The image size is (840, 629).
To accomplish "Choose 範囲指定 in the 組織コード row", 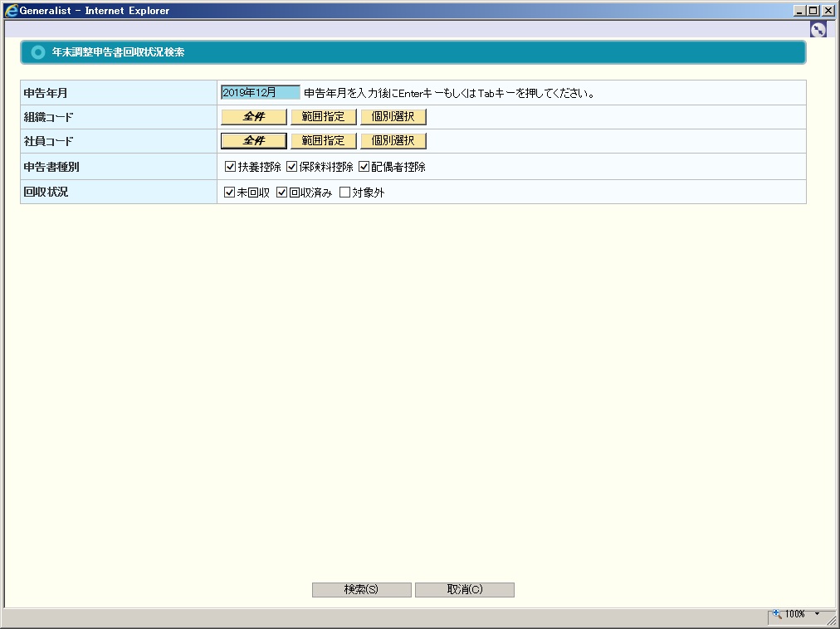I will click(x=323, y=117).
